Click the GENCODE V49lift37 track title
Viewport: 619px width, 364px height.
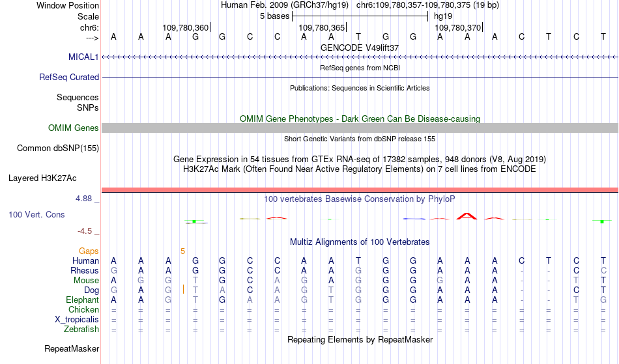pos(360,48)
